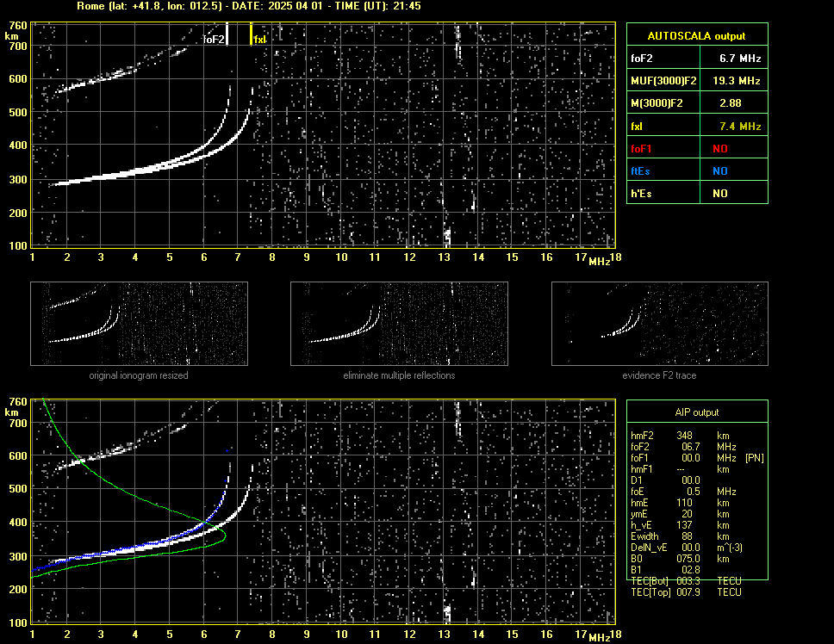The width and height of the screenshot is (834, 644).
Task: Click the TEC[Top] value '007.9'
Action: (x=688, y=592)
